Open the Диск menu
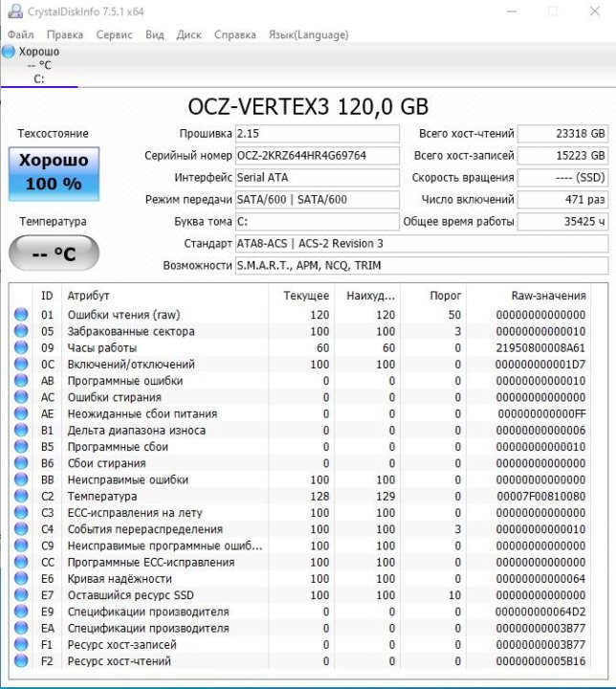Image resolution: width=616 pixels, height=689 pixels. click(x=188, y=34)
